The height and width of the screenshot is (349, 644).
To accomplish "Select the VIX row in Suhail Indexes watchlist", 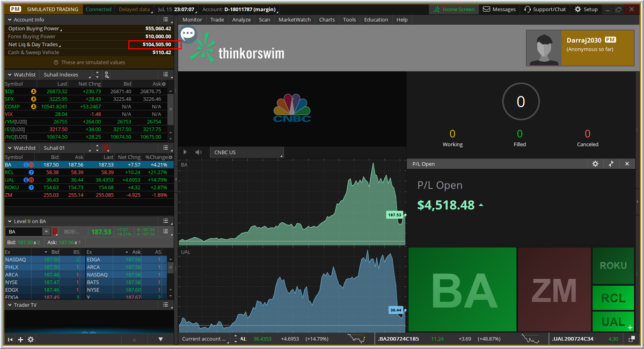I will tap(86, 114).
